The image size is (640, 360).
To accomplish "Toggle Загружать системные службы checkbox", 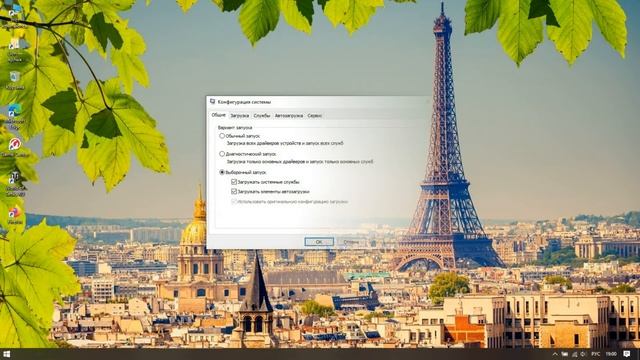I will pos(234,182).
